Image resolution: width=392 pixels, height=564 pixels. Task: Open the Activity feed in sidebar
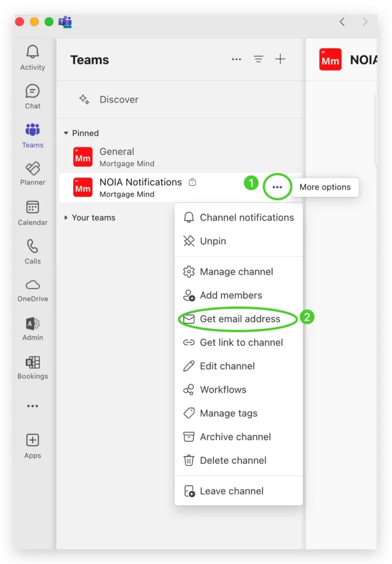point(32,58)
